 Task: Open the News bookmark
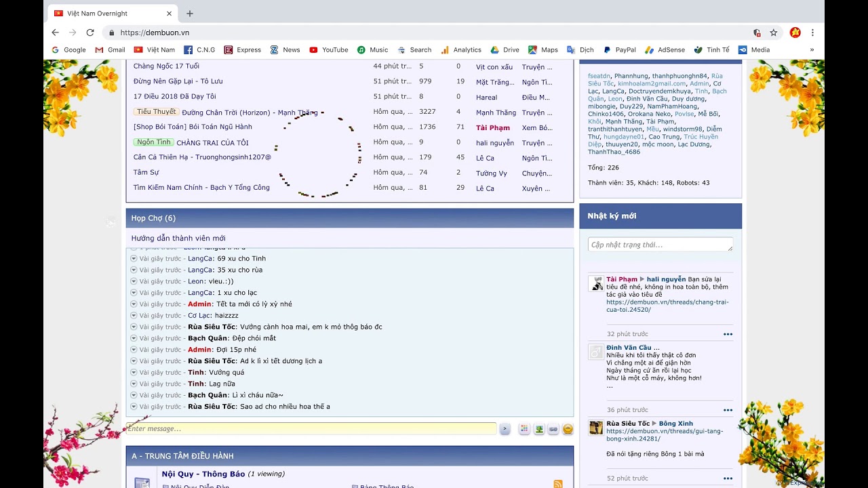[x=285, y=49]
